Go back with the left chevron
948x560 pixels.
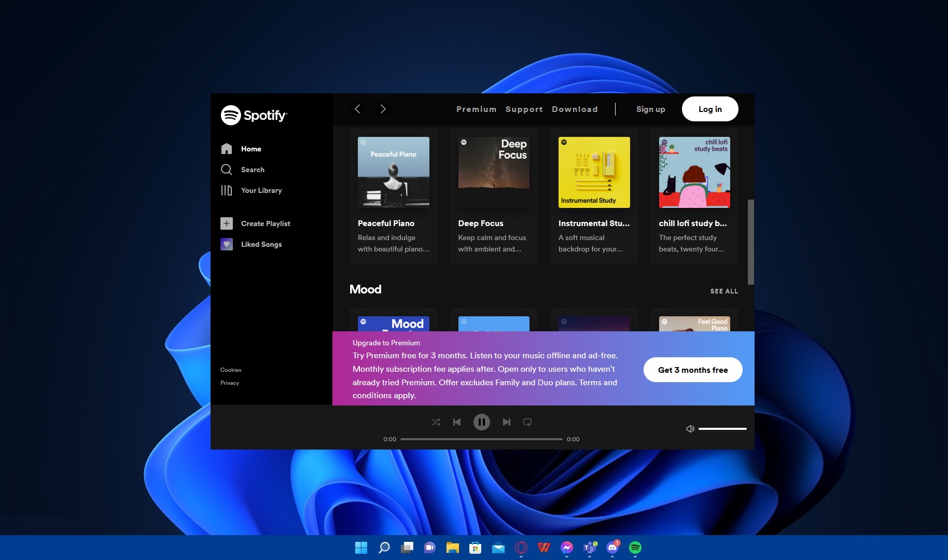pyautogui.click(x=357, y=109)
